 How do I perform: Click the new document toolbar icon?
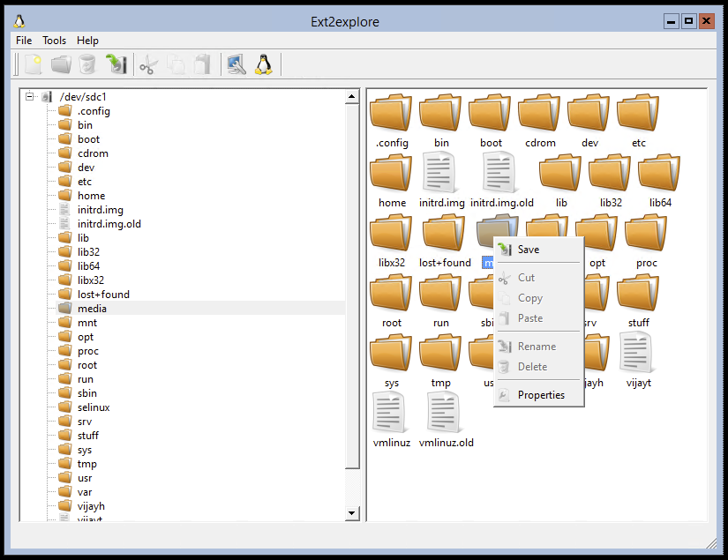(x=33, y=64)
